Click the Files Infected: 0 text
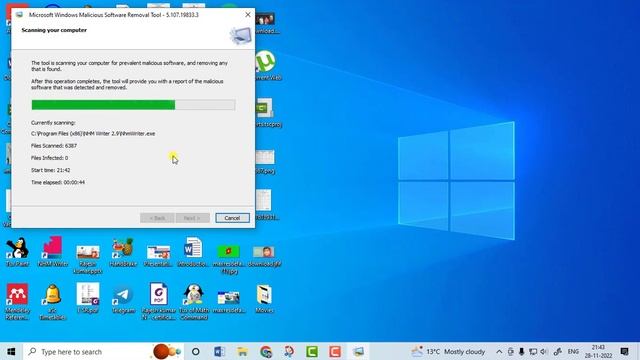Image resolution: width=640 pixels, height=360 pixels. point(50,158)
